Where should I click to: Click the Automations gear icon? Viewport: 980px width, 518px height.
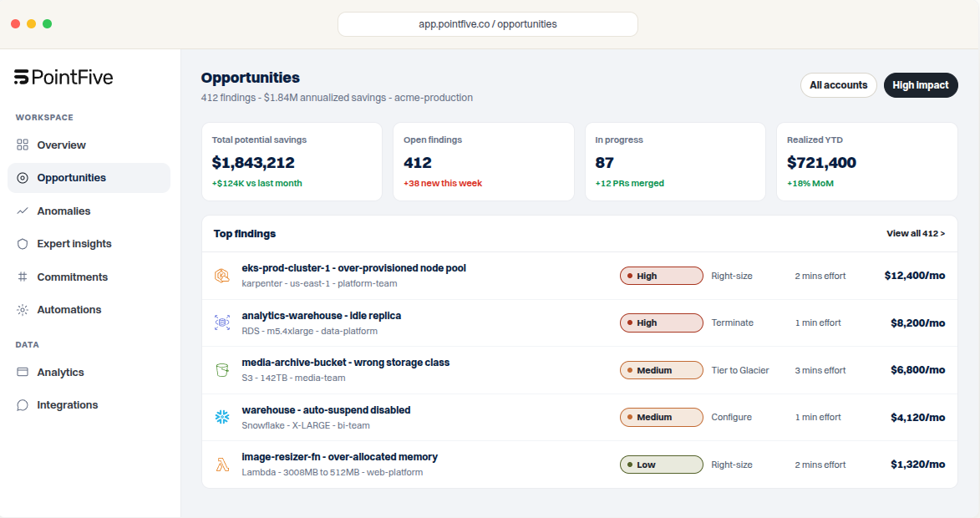tap(23, 310)
